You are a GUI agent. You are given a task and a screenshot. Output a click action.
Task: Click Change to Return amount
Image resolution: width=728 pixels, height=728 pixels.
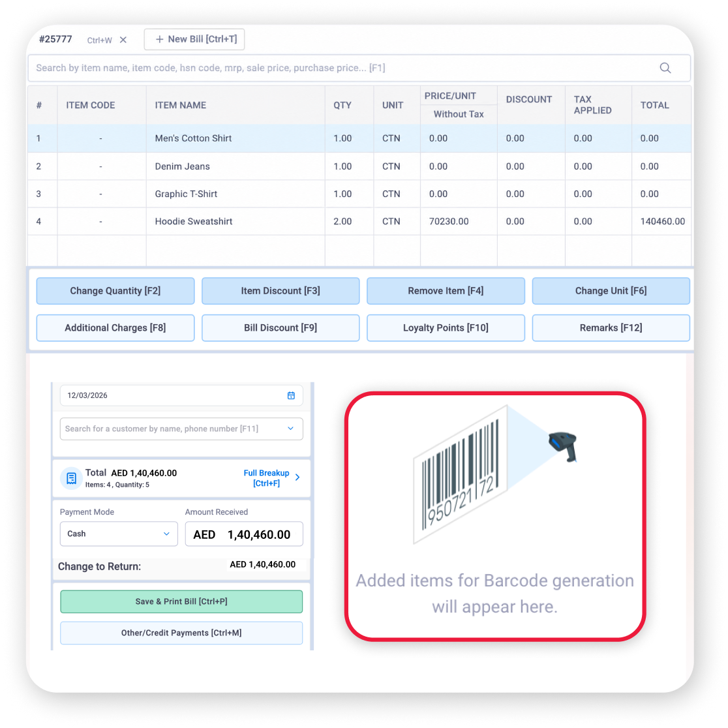pyautogui.click(x=263, y=564)
